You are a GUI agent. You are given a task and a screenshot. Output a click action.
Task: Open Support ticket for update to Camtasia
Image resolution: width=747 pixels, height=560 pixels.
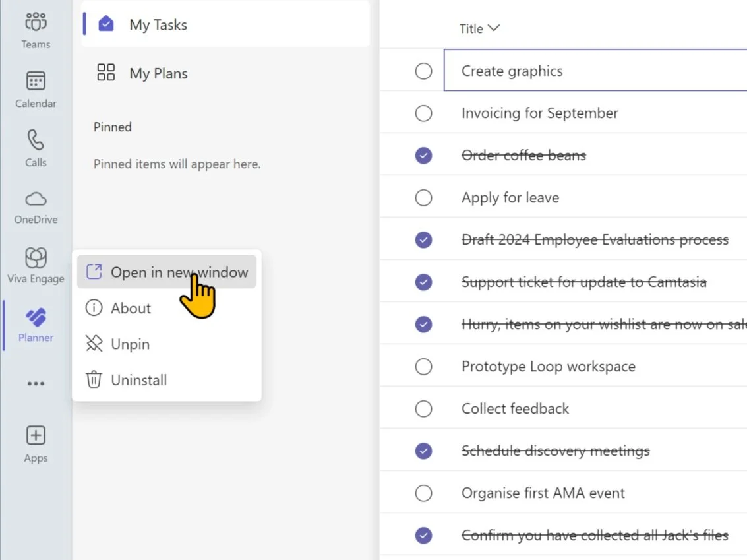583,282
